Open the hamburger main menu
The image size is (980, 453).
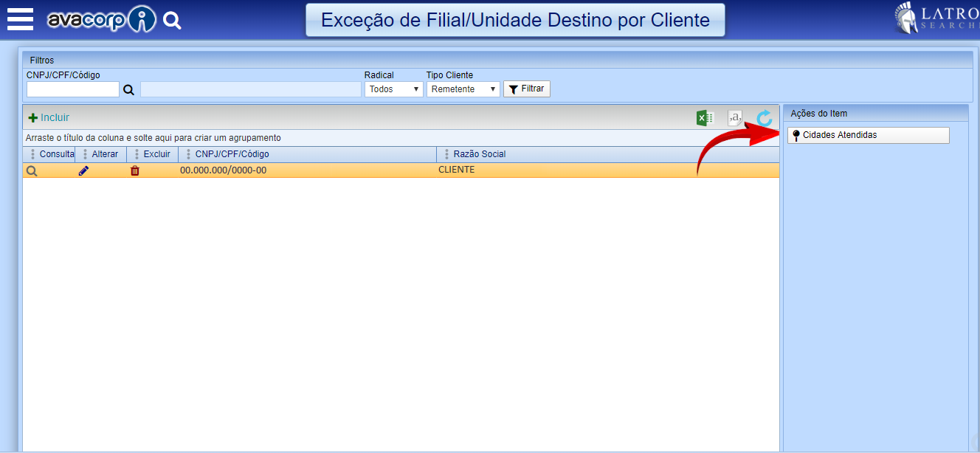[20, 19]
